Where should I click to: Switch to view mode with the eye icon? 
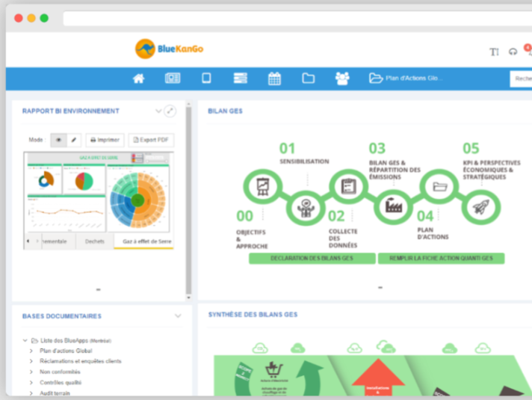point(59,140)
